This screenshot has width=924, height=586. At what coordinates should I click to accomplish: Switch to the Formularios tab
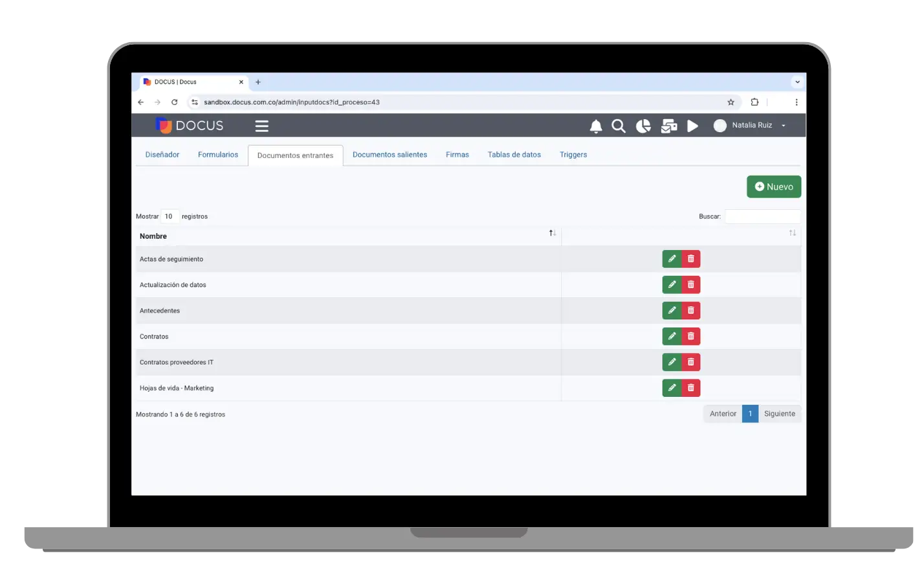pyautogui.click(x=218, y=155)
